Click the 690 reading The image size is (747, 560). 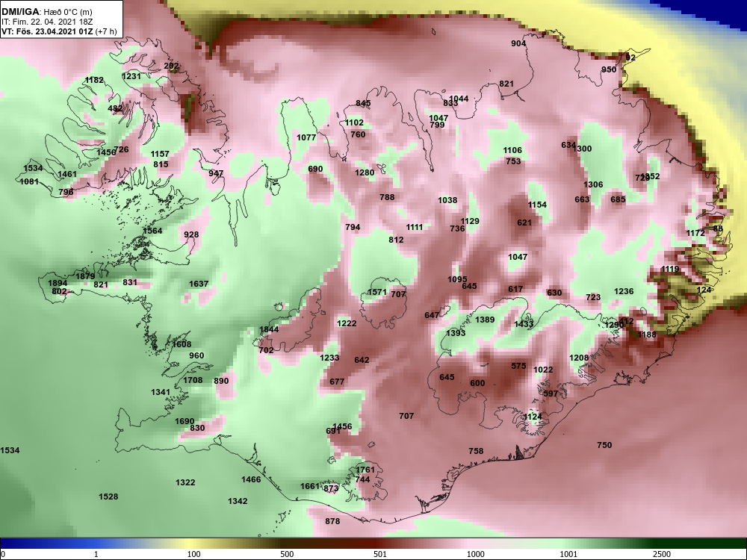coord(315,169)
